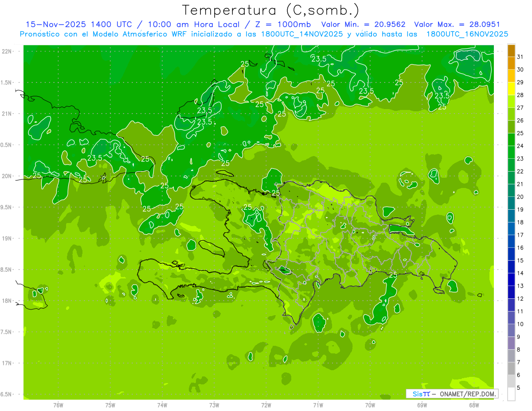Click the blue swatch between 15 and 16

(511, 254)
